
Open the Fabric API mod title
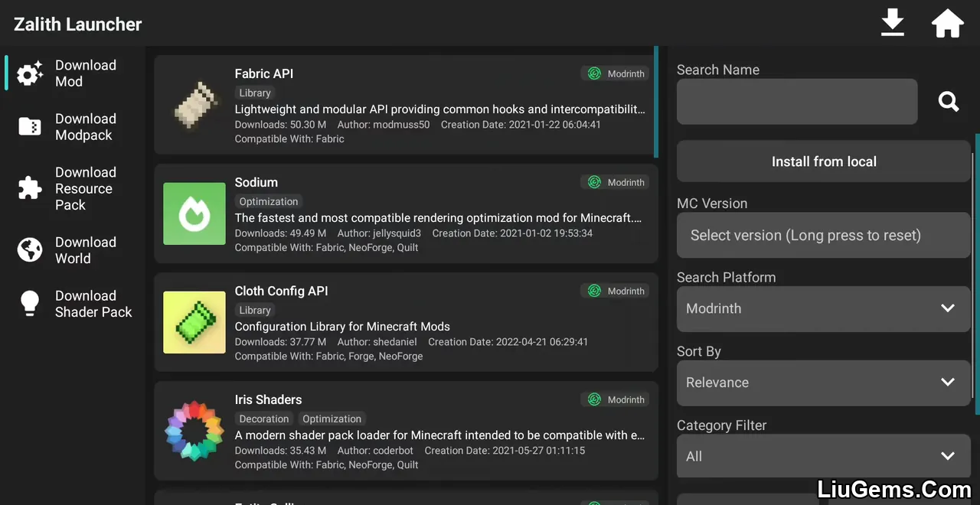coord(264,73)
